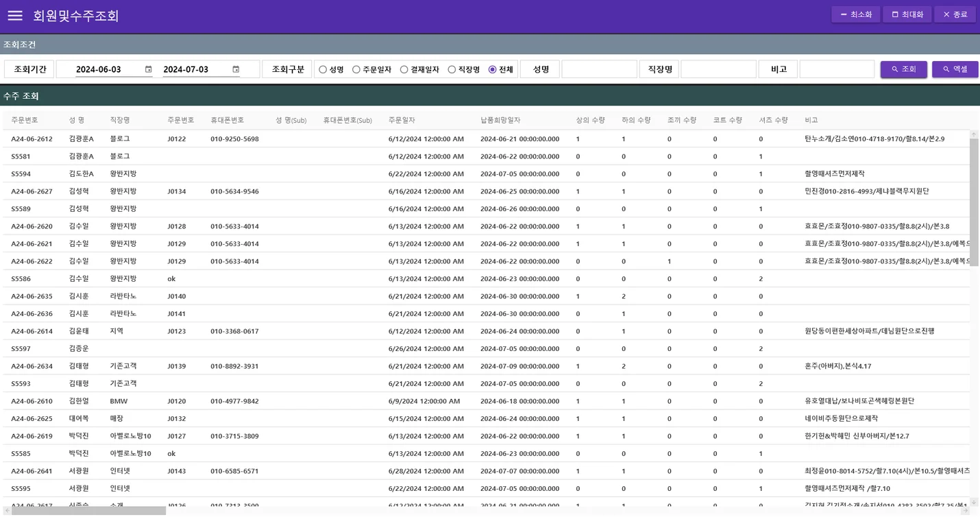980x517 pixels.
Task: Select order row A24-06-2635
Action: click(x=486, y=296)
